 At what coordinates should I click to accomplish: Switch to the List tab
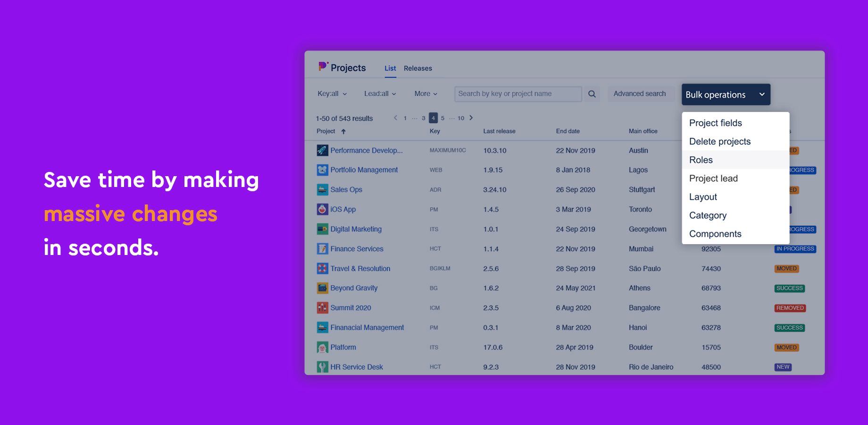390,68
